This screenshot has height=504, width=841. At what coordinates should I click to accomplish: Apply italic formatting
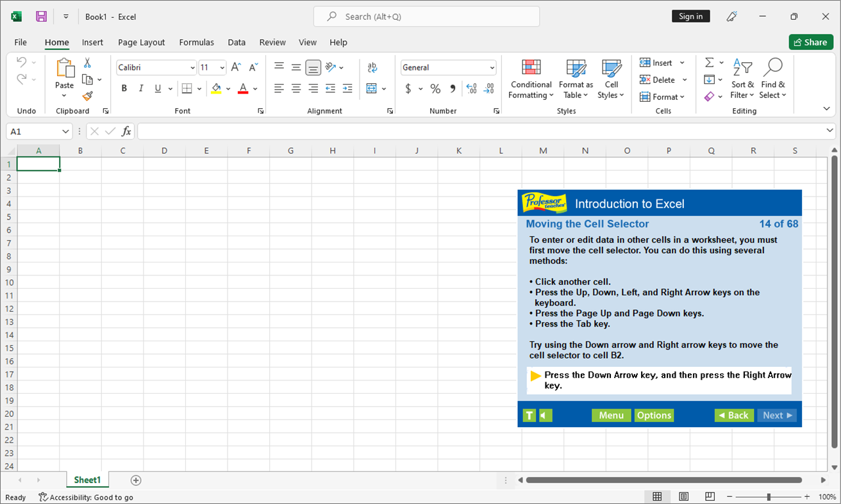[140, 88]
